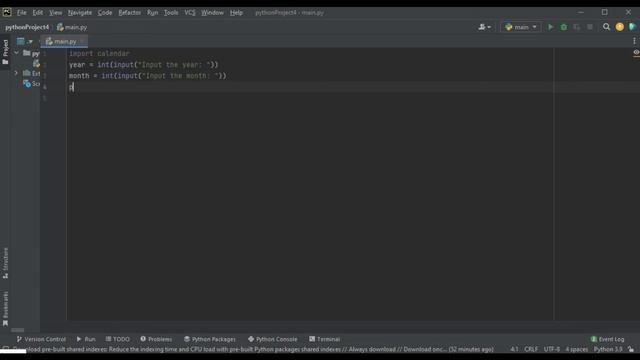
Task: Click the Python 3.9 interpreter selector
Action: (x=608, y=349)
